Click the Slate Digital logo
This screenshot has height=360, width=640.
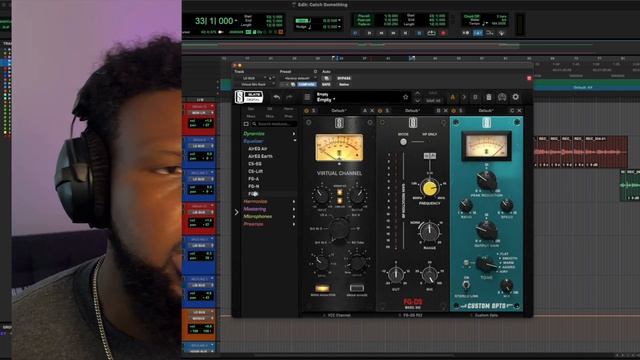coord(249,97)
